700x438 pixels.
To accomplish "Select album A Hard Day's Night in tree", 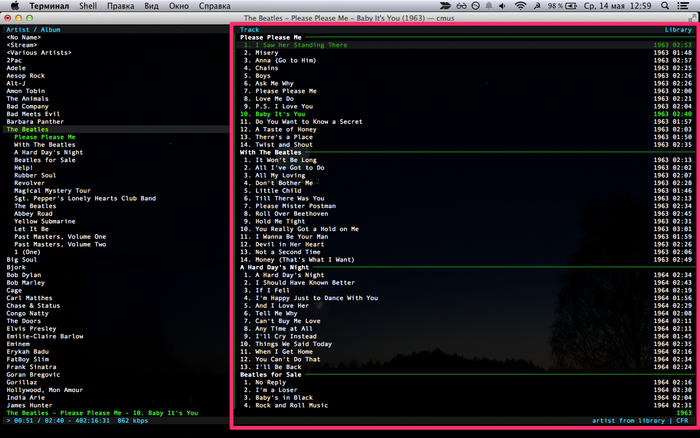I will pos(48,152).
